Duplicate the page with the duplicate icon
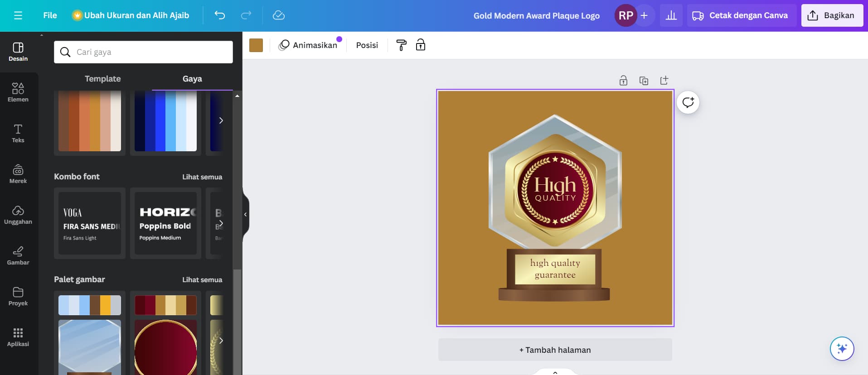 (x=644, y=81)
